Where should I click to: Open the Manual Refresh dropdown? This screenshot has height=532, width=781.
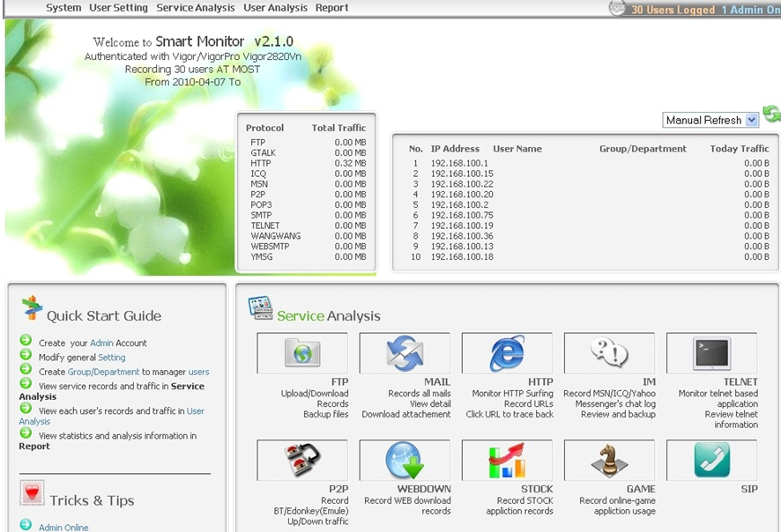click(x=710, y=120)
